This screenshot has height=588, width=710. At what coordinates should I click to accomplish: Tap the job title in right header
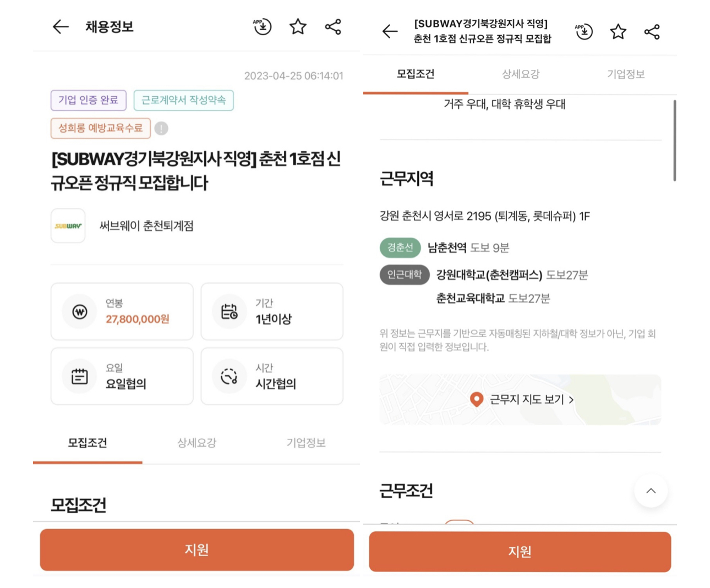483,31
